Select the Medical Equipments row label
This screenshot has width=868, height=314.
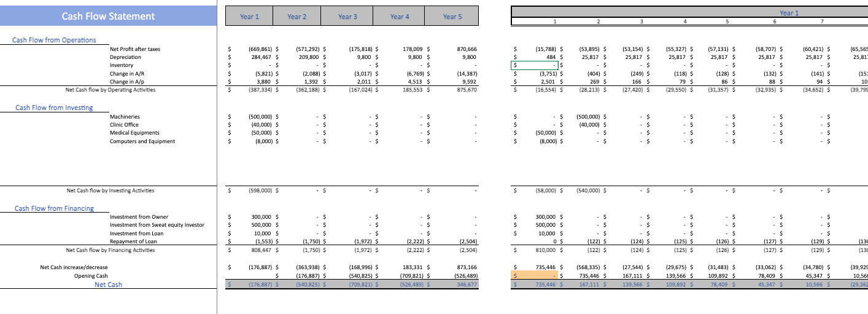coord(134,133)
